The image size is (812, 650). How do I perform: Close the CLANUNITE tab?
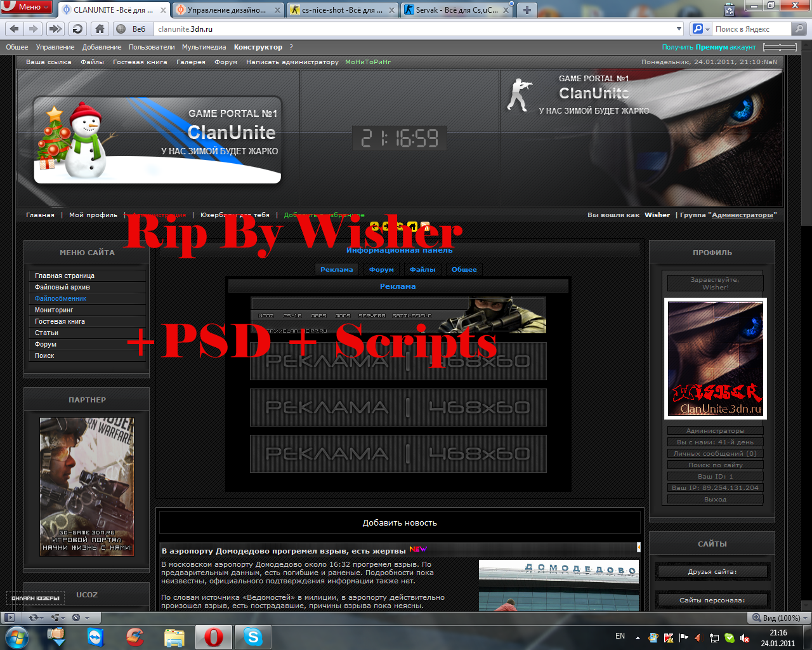pos(163,10)
